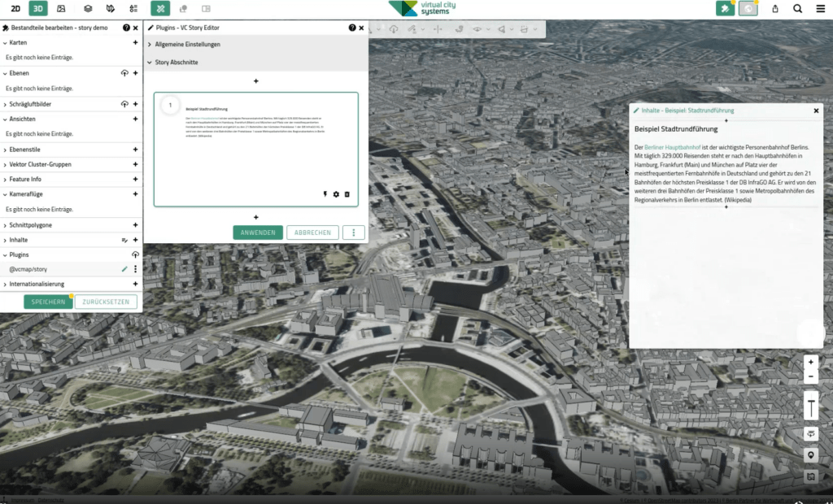Click the share icon in header
This screenshot has height=504, width=833.
[775, 8]
